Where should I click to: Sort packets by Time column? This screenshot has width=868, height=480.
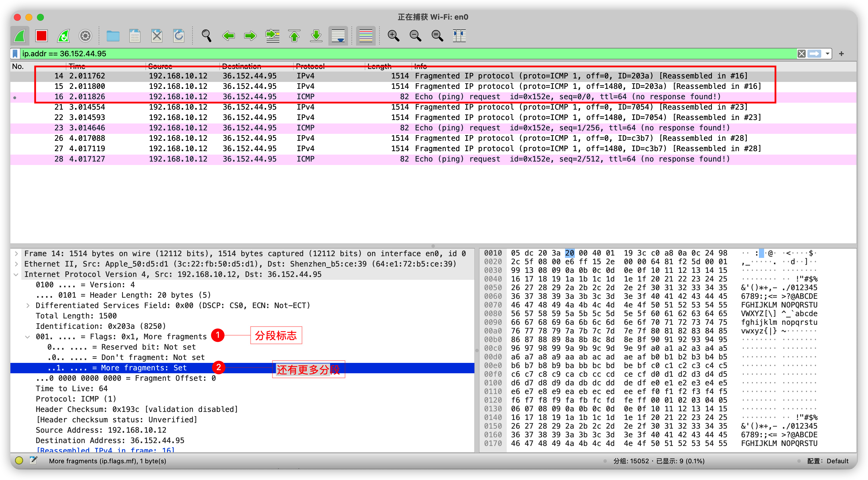point(77,66)
